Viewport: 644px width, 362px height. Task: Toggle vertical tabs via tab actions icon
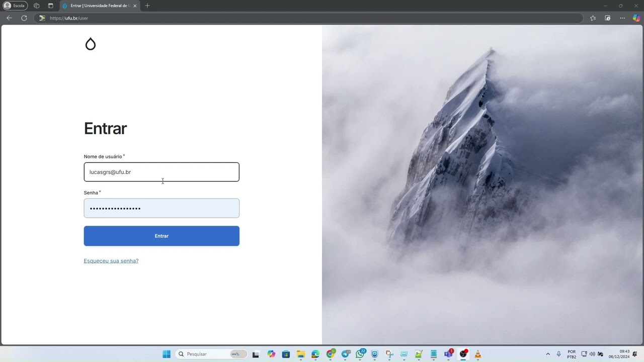pyautogui.click(x=50, y=6)
